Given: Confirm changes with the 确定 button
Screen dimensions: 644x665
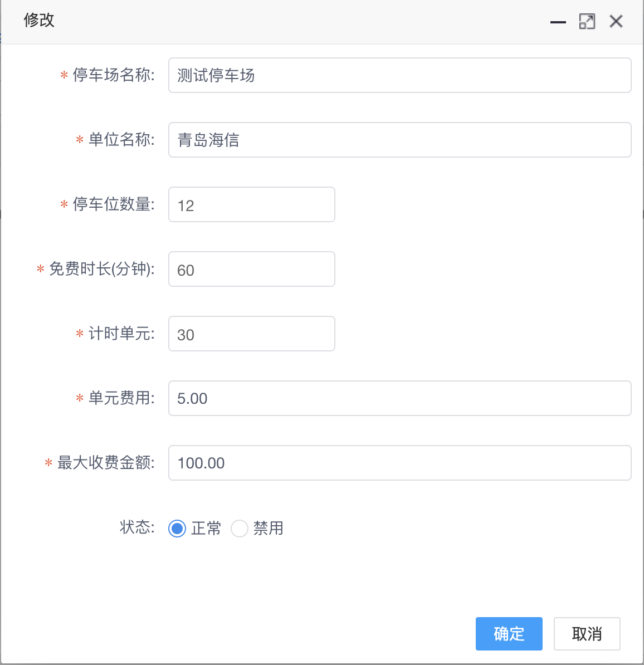Looking at the screenshot, I should click(x=509, y=634).
